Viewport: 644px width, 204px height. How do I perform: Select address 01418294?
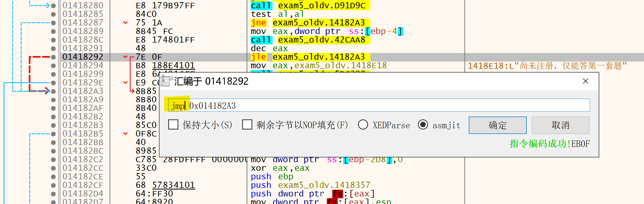point(83,65)
